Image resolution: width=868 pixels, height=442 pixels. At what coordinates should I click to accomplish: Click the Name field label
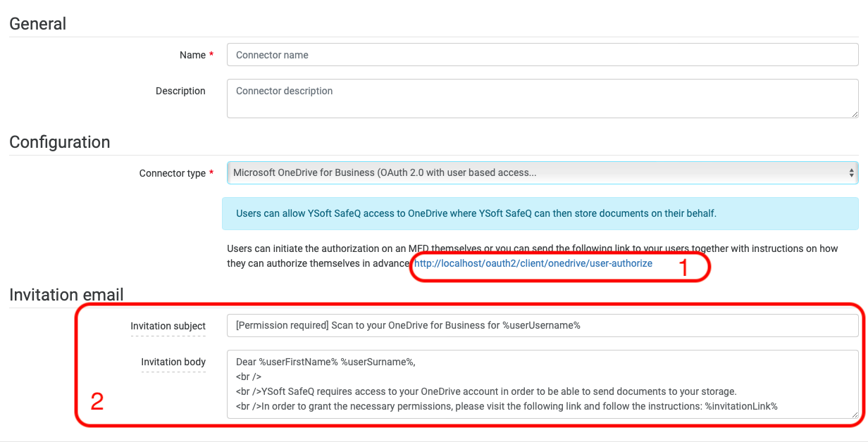point(192,55)
